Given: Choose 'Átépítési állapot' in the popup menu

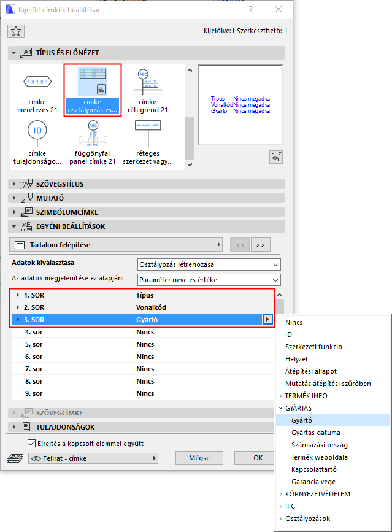Looking at the screenshot, I should [332, 371].
